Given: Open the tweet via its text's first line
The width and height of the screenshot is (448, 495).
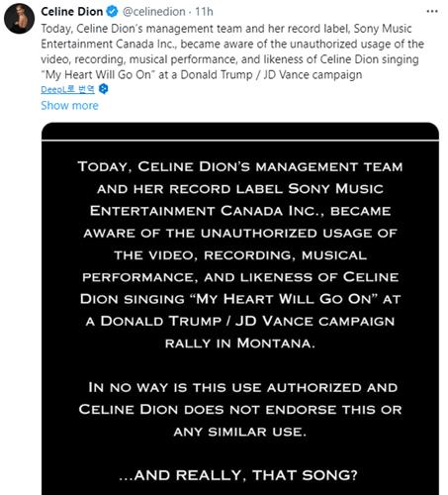Looking at the screenshot, I should tap(226, 29).
